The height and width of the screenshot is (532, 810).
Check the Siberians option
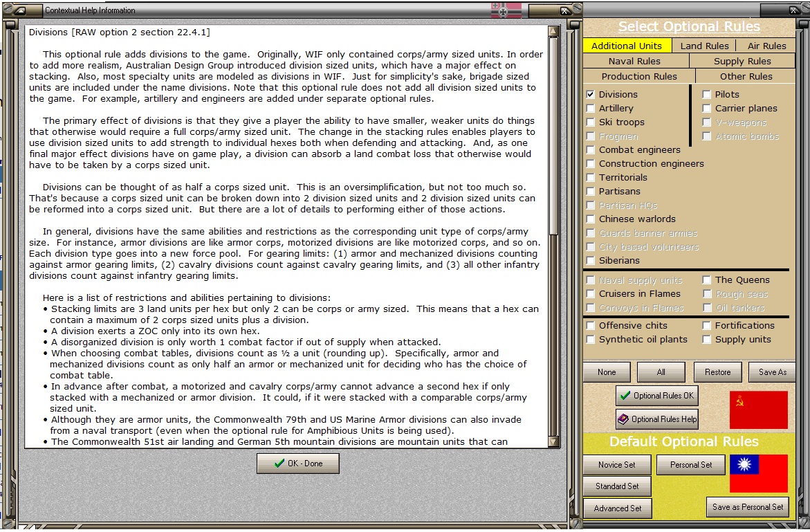(x=591, y=261)
